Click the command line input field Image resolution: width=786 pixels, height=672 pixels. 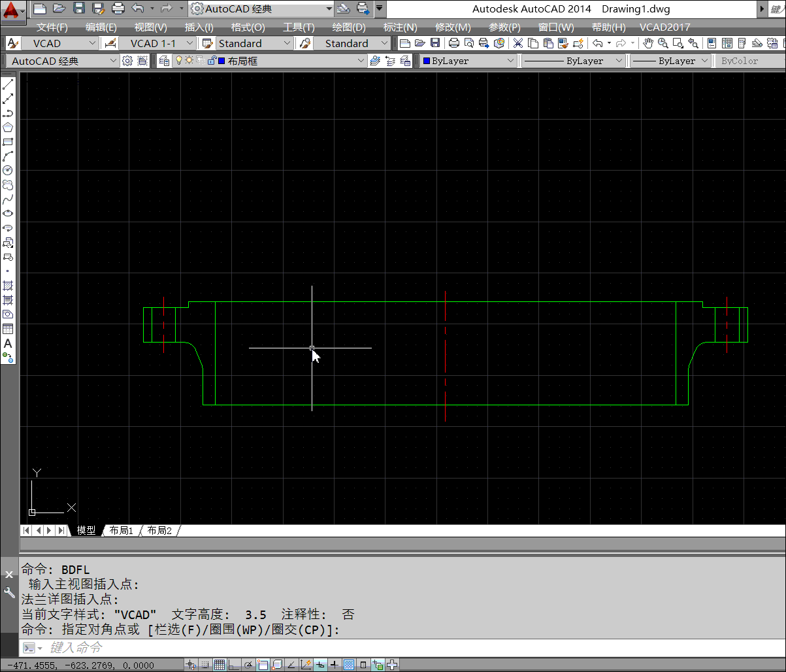[392, 648]
